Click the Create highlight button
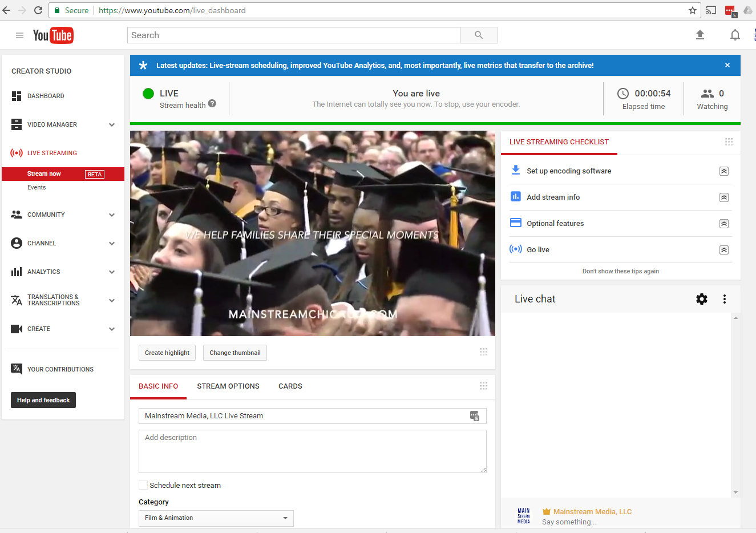 point(167,353)
